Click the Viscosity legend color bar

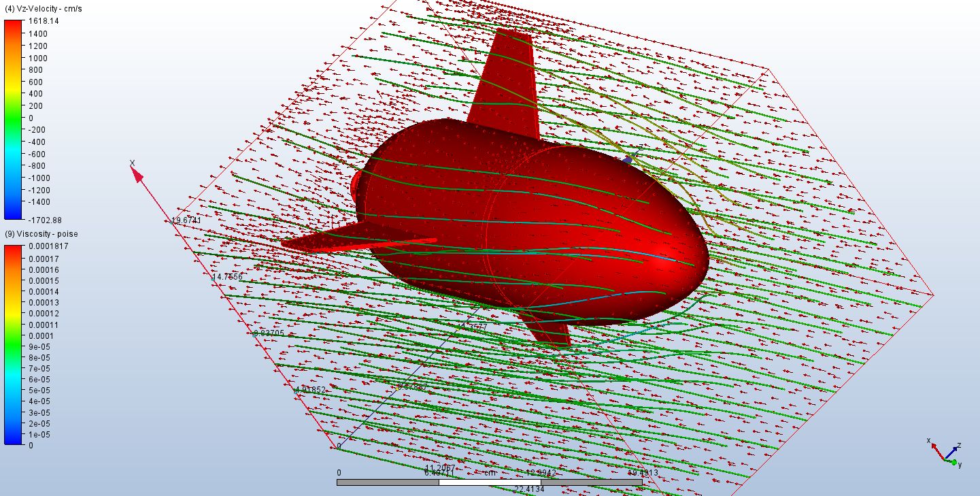pyautogui.click(x=14, y=345)
